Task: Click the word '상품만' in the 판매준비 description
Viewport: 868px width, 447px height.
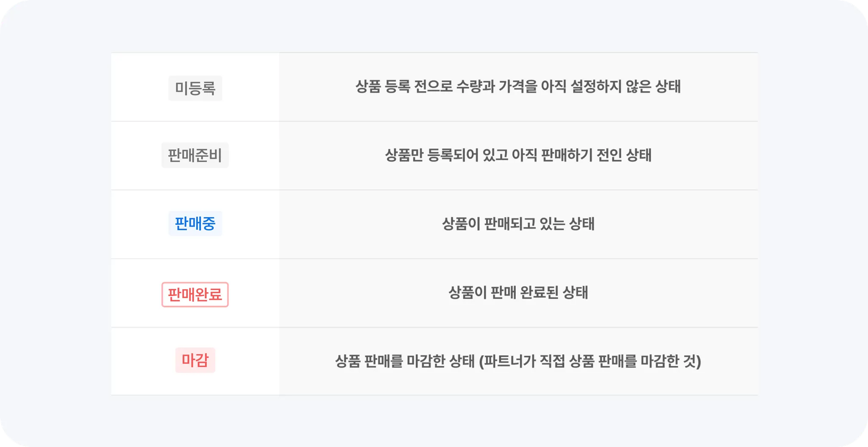Action: tap(404, 155)
